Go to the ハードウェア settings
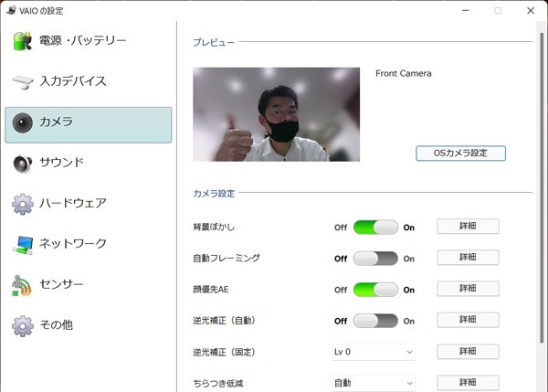548x392 pixels. (x=89, y=204)
